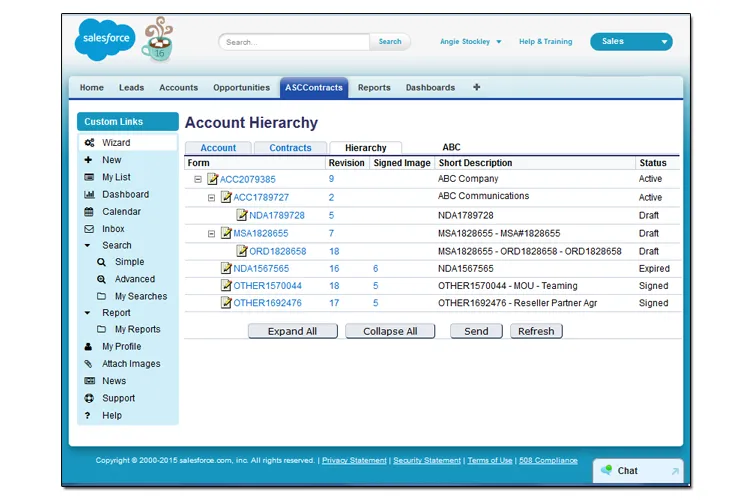Select the Hierarchy subtab
This screenshot has height=500, width=750.
[x=366, y=148]
